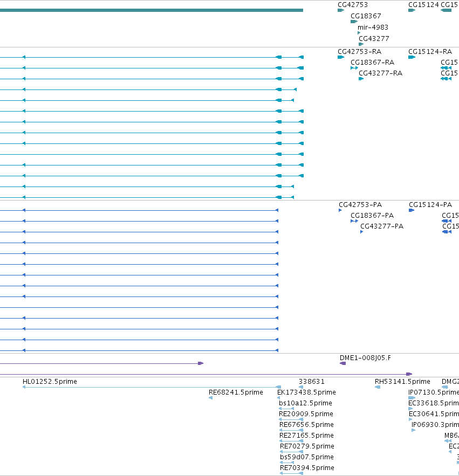Open the mir-4983 gene label
Screen dimensions: 459x476
(x=373, y=27)
